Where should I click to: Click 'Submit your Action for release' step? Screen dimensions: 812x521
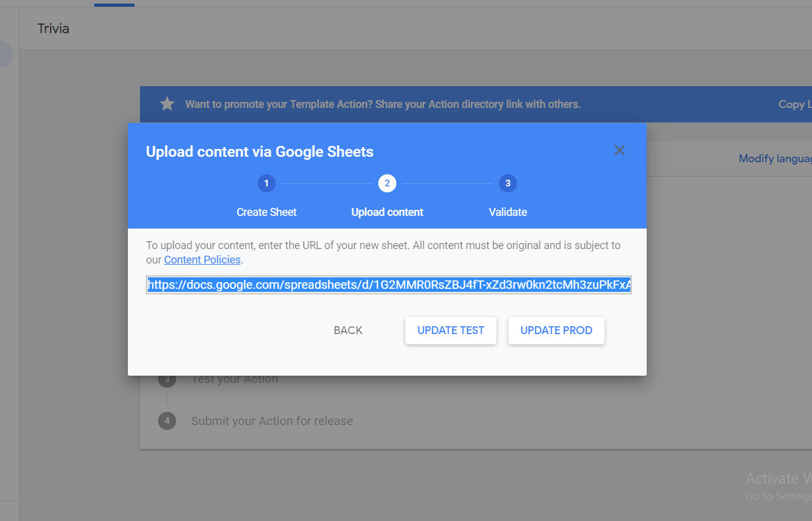pyautogui.click(x=272, y=421)
